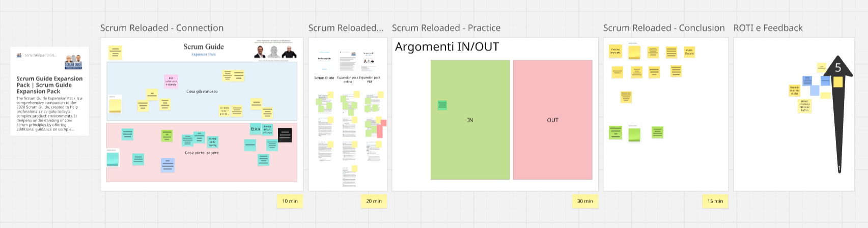Viewport: 868px width, 228px height.
Task: Select the 'Argomenti IN/OUT' heading text
Action: coord(447,47)
